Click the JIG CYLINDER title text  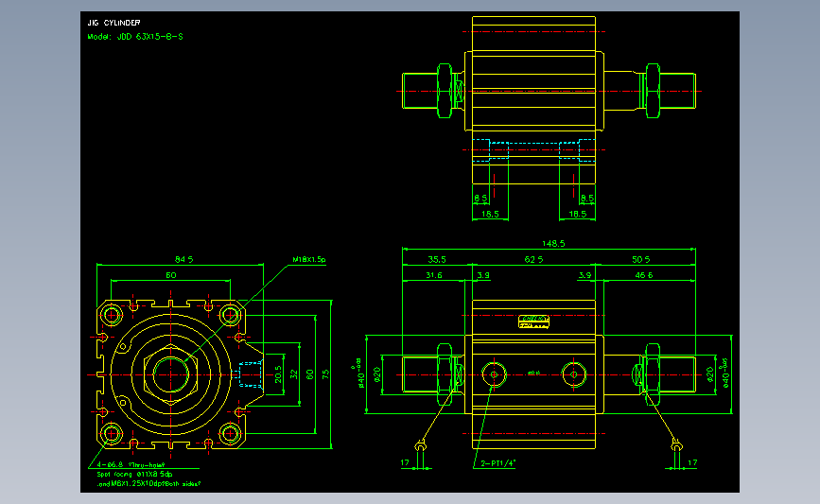(113, 23)
